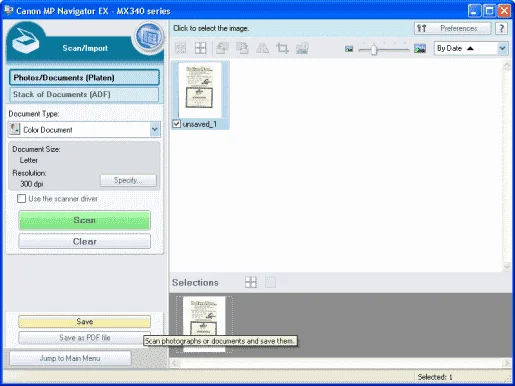Viewport: 515px width, 386px height.
Task: Select the unsaved_1 thumbnail image
Action: (x=200, y=90)
